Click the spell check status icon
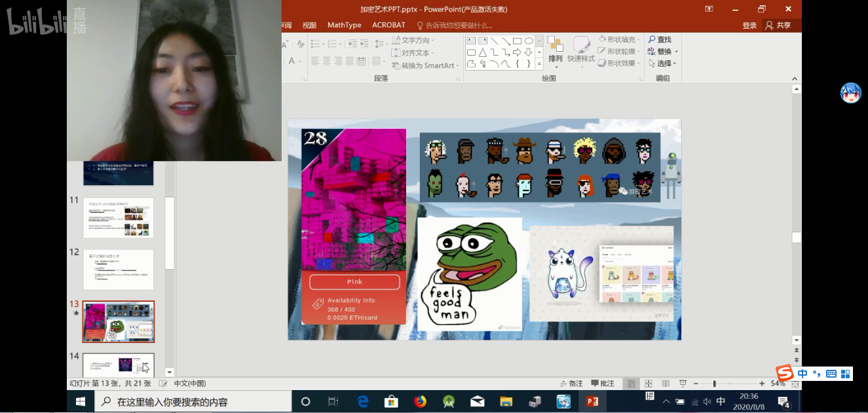 pos(162,384)
